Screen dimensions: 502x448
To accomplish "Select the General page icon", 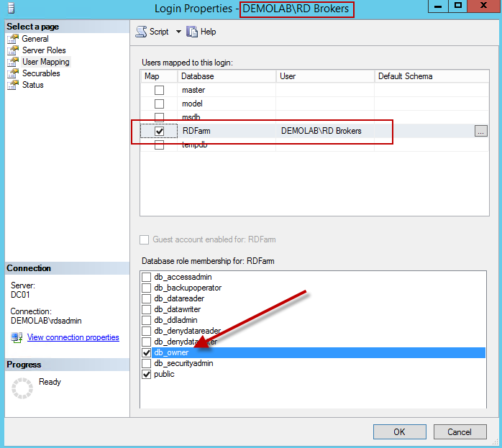I will pos(13,39).
